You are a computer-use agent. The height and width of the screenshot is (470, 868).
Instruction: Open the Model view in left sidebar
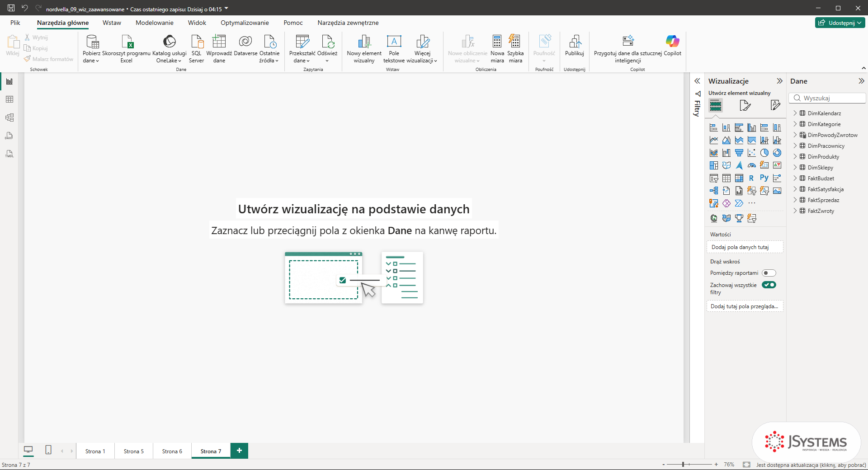(x=9, y=117)
